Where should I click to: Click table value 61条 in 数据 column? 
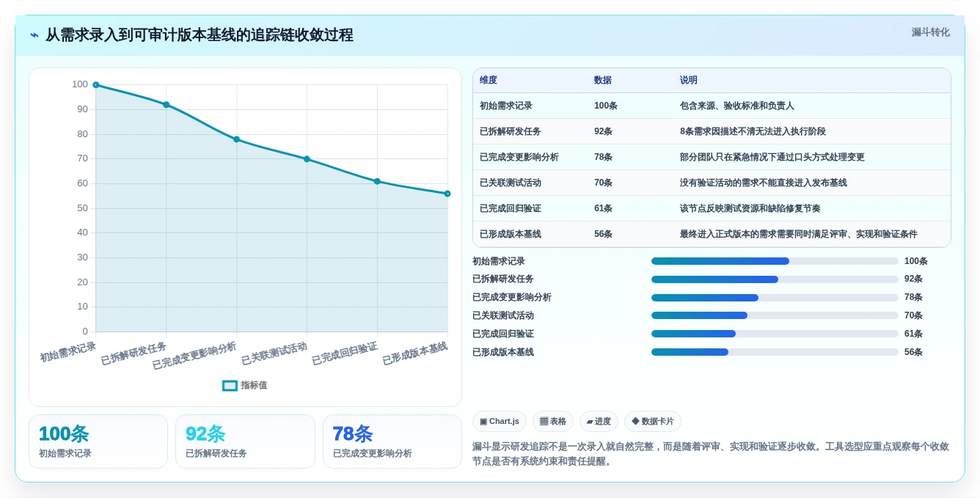click(603, 208)
